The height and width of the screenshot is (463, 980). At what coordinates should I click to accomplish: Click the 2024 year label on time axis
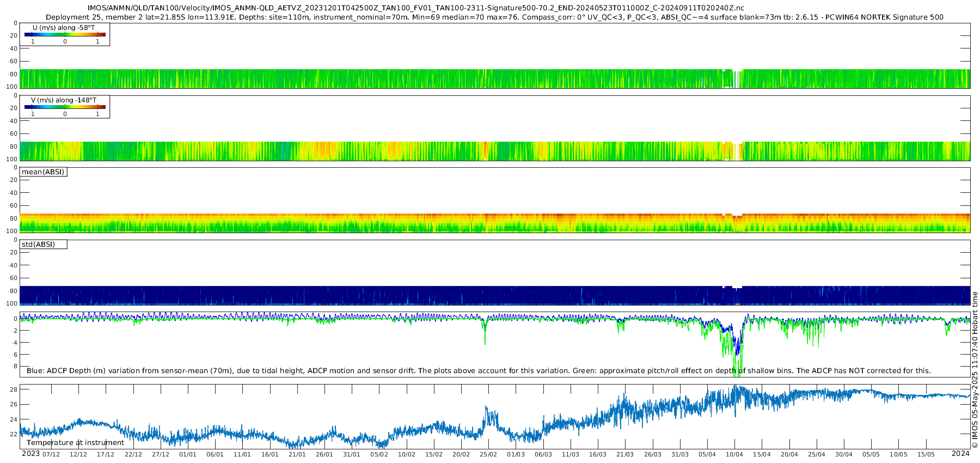[x=960, y=454]
